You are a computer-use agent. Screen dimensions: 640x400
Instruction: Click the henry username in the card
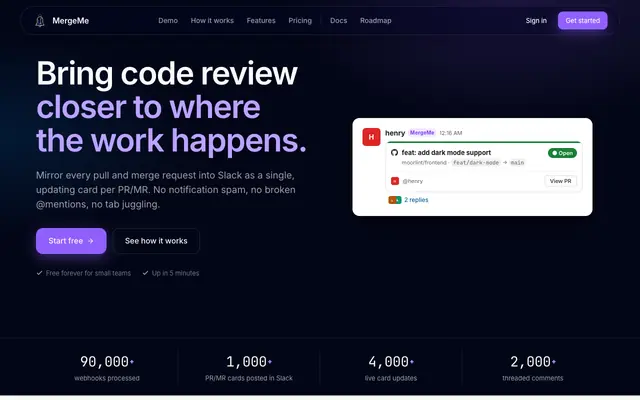point(395,133)
